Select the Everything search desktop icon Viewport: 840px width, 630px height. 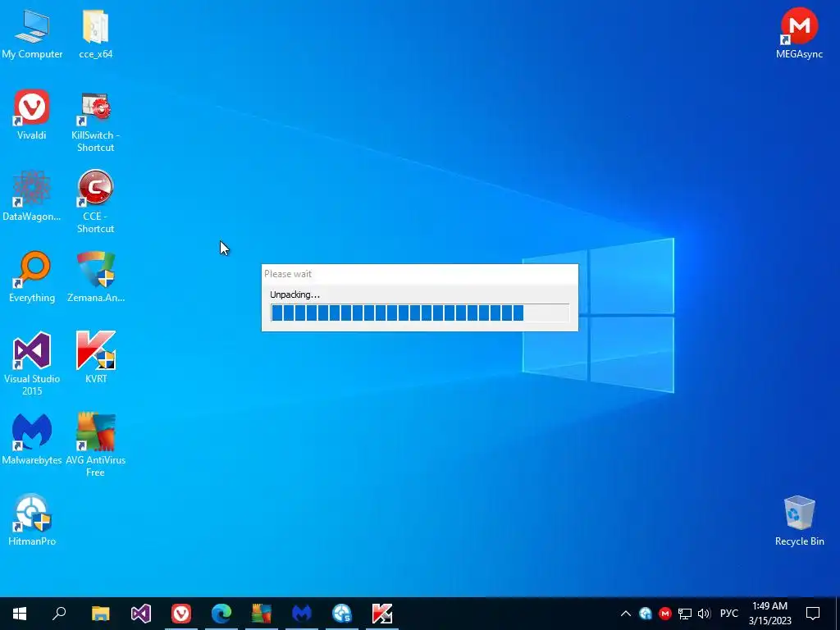(x=32, y=277)
